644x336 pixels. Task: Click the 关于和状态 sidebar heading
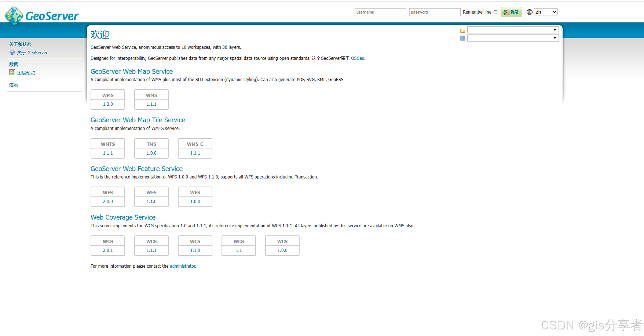pyautogui.click(x=20, y=44)
